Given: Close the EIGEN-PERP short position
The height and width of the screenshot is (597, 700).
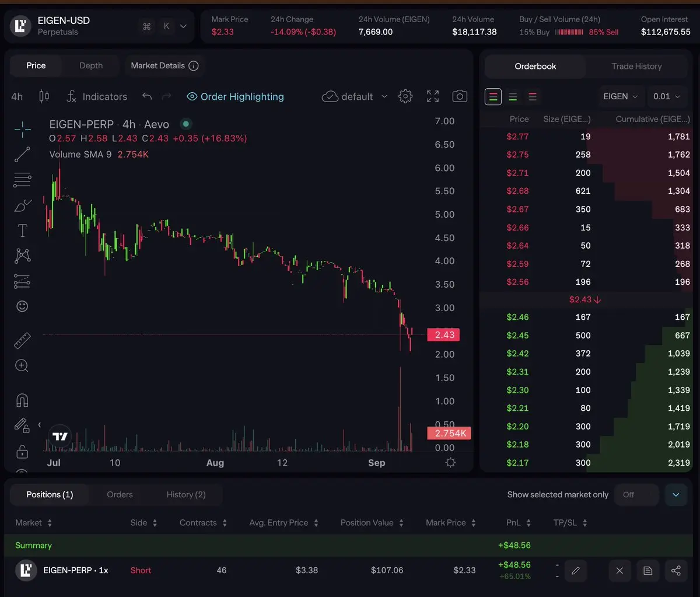Looking at the screenshot, I should (x=619, y=570).
